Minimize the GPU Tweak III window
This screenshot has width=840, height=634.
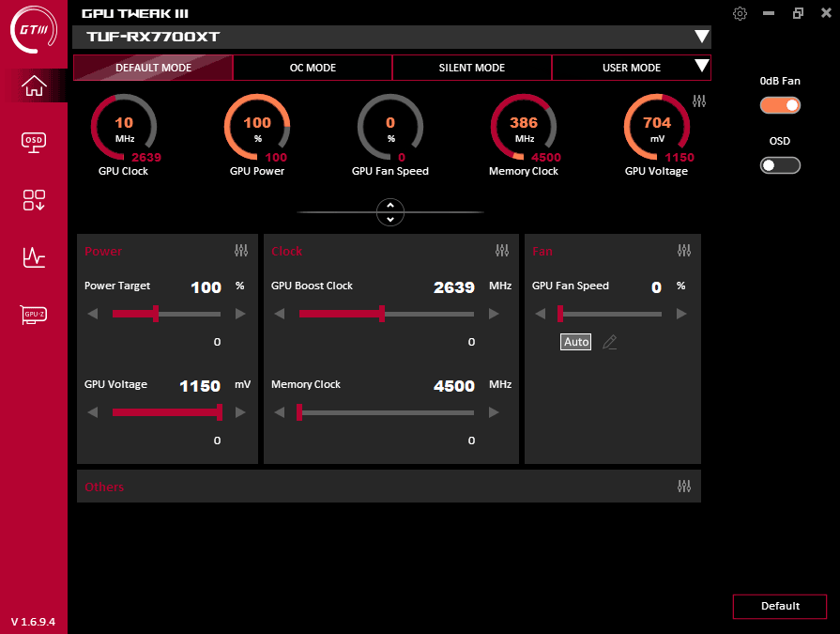769,13
